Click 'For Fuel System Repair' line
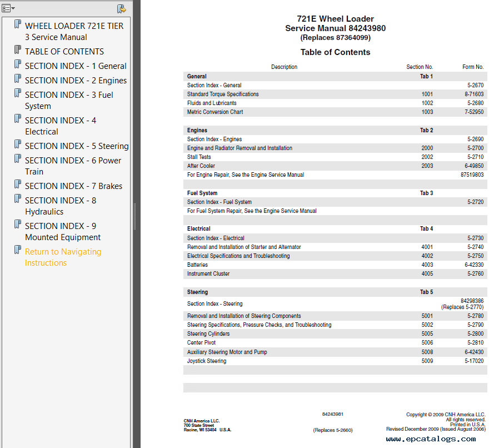The height and width of the screenshot is (448, 504). point(252,211)
